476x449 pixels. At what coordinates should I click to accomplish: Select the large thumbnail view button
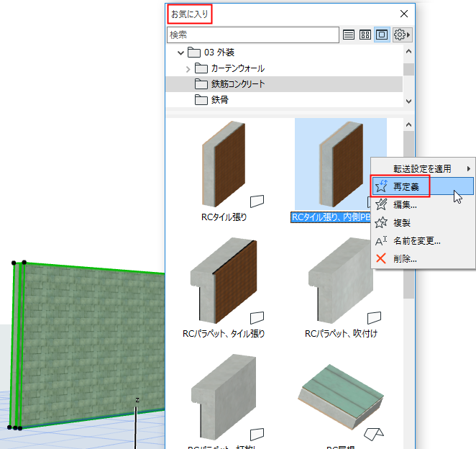coord(382,35)
